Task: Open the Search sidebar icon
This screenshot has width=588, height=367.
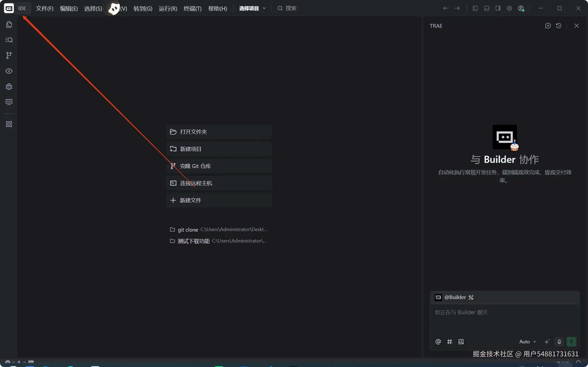Action: [x=9, y=40]
